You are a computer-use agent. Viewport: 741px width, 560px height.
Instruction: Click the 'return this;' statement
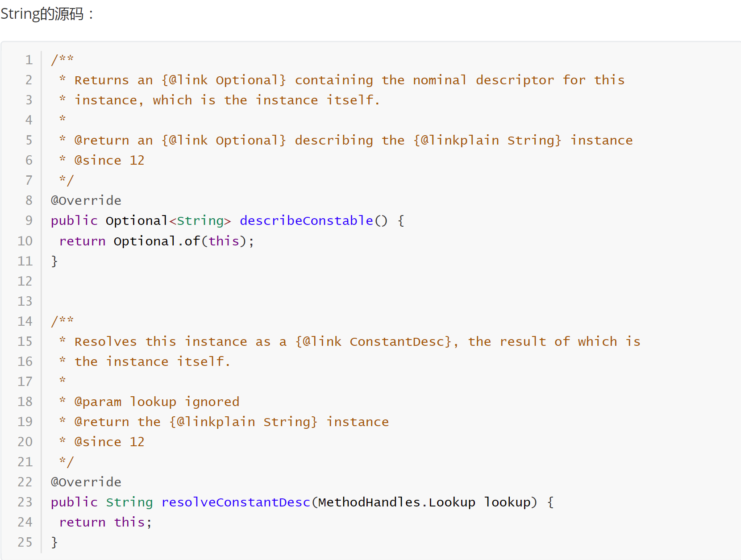(x=105, y=522)
